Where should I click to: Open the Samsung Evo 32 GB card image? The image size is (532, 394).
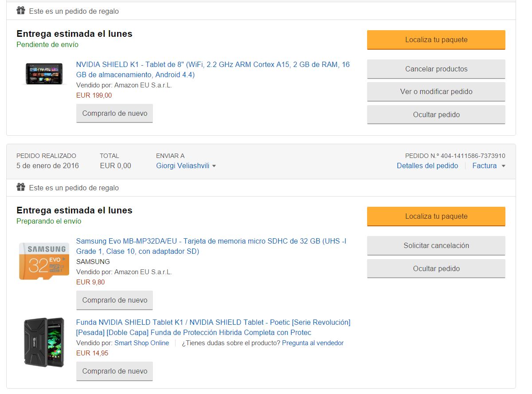[x=44, y=261]
